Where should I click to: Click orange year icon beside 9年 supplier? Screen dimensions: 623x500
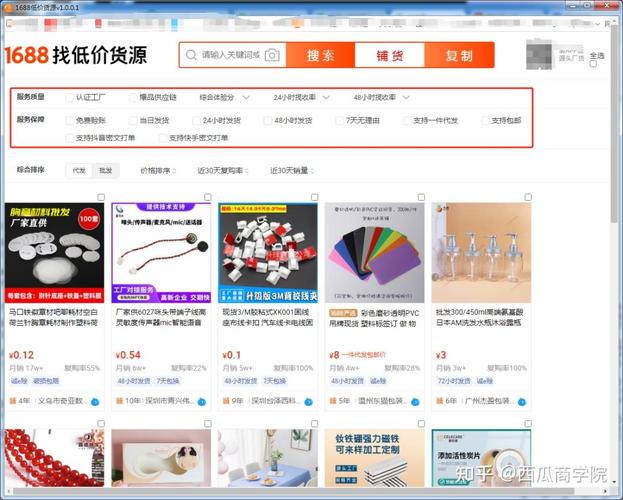(x=226, y=401)
